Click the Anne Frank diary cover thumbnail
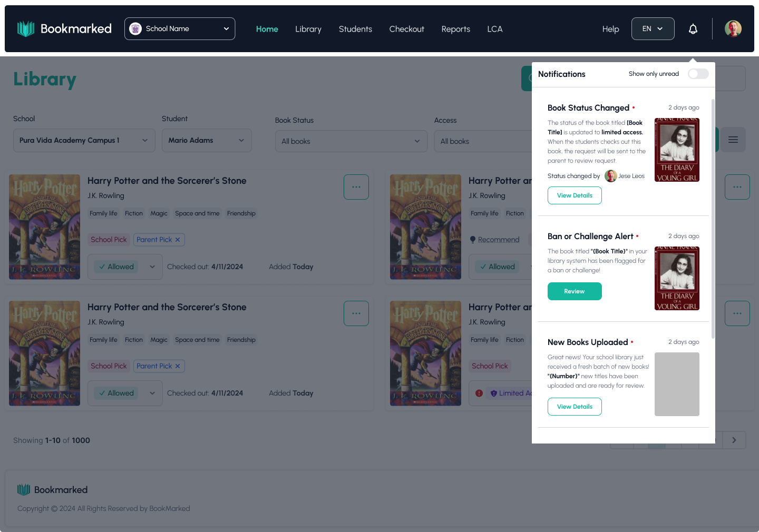This screenshot has width=759, height=532. coord(677,150)
